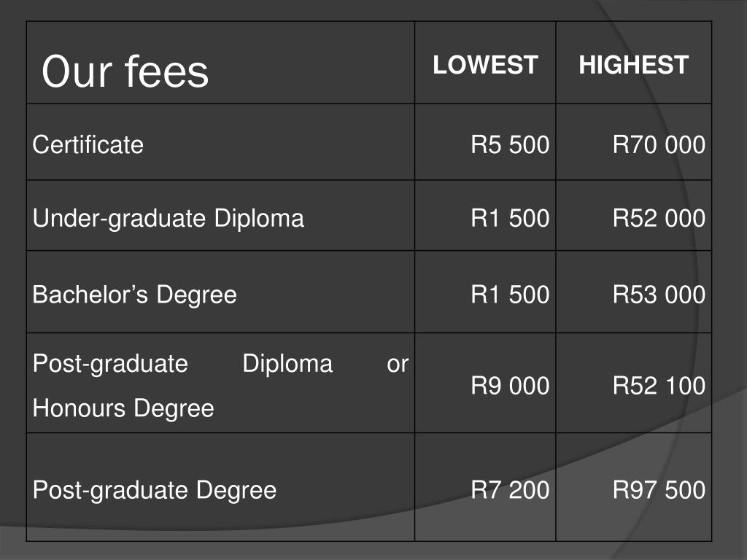Screen dimensions: 747x560
Task: Click the Under-graduate Diploma row label
Action: click(169, 219)
